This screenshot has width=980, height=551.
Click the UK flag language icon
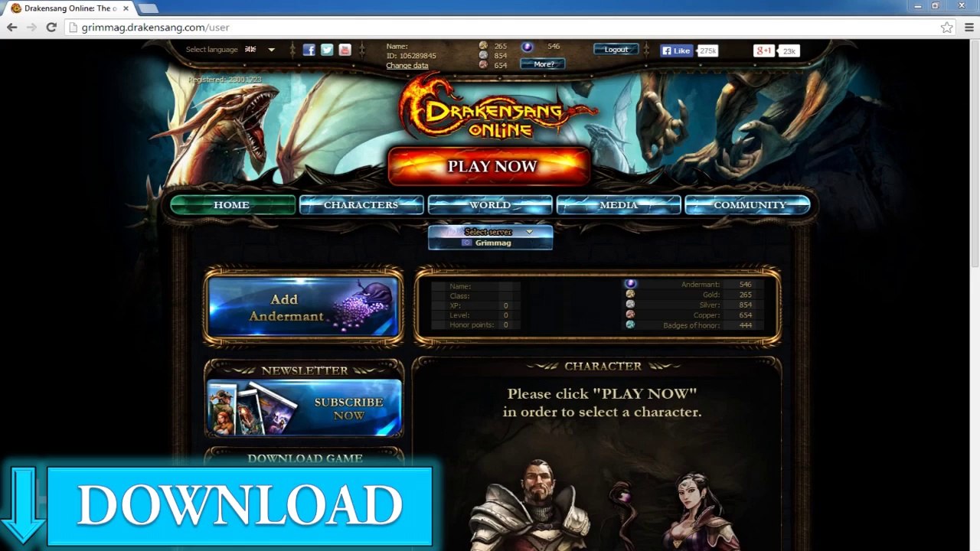250,50
